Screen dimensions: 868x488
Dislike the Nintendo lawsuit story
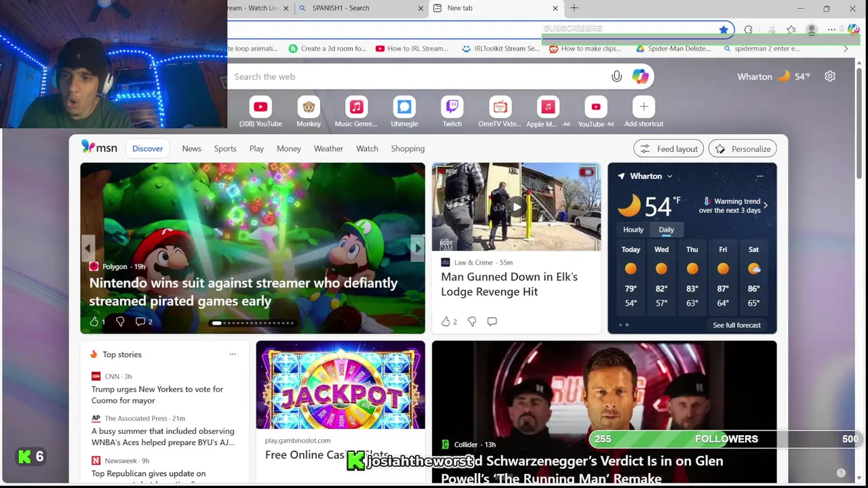click(x=120, y=321)
